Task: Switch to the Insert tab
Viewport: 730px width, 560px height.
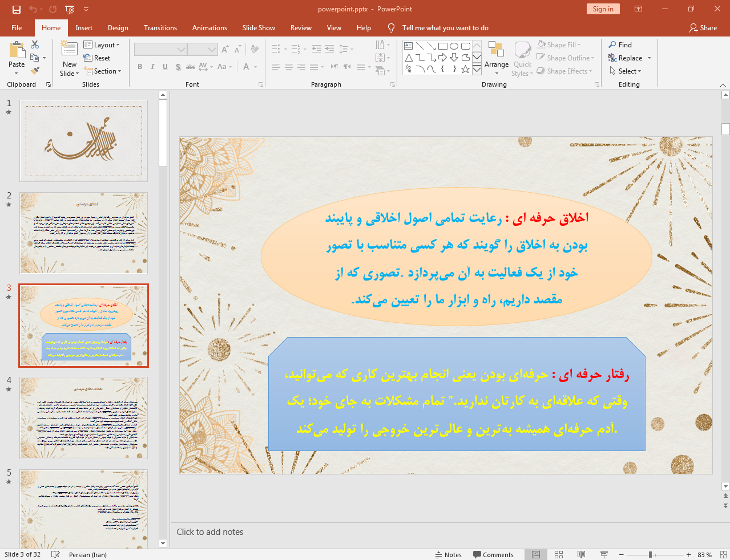Action: (x=84, y=28)
